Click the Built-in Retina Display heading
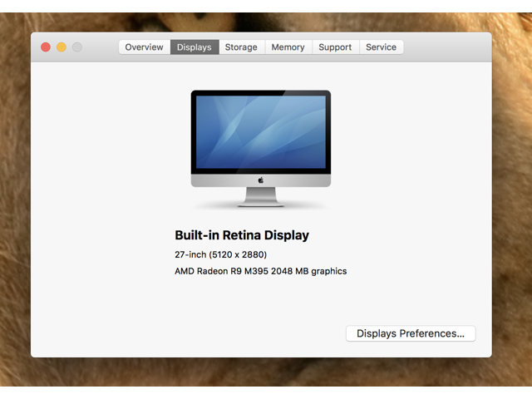Viewport: 532px width, 399px height. coord(241,235)
